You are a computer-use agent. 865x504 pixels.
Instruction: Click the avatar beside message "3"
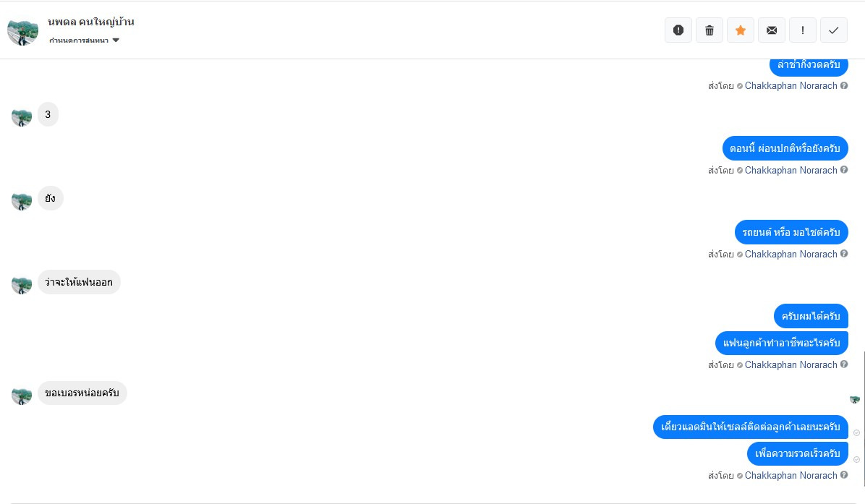(x=22, y=116)
